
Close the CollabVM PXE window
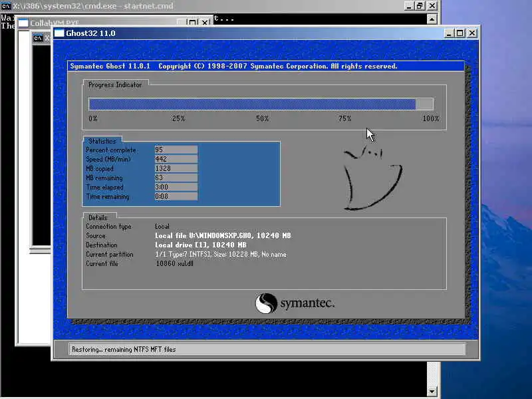click(x=205, y=23)
